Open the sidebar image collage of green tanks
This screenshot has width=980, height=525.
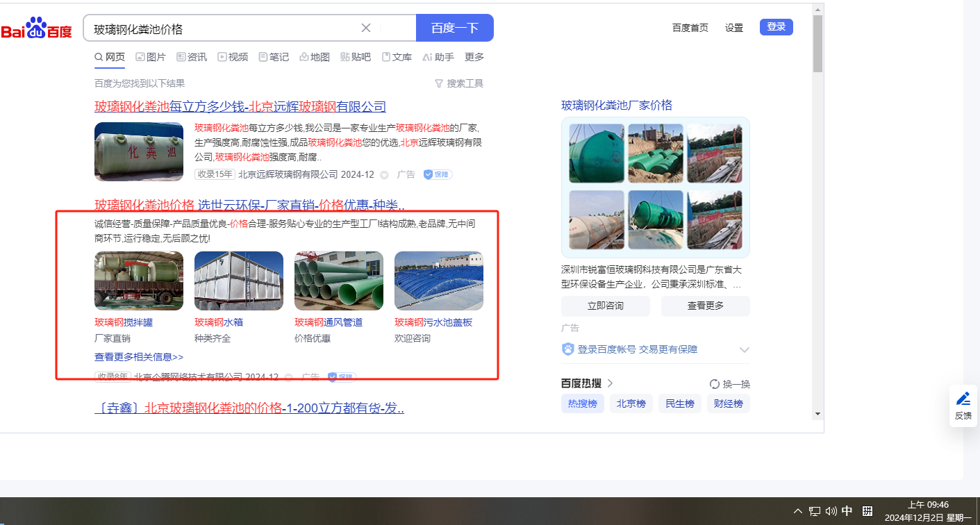click(656, 187)
